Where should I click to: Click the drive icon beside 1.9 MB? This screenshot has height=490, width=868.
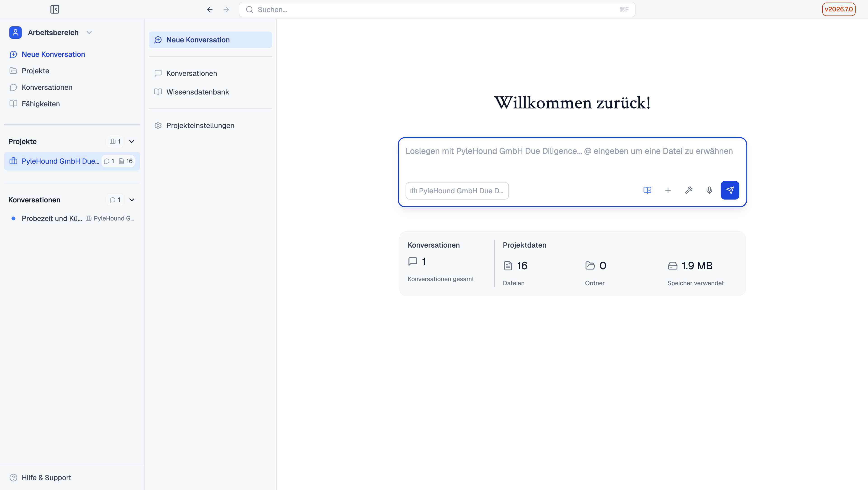click(672, 266)
